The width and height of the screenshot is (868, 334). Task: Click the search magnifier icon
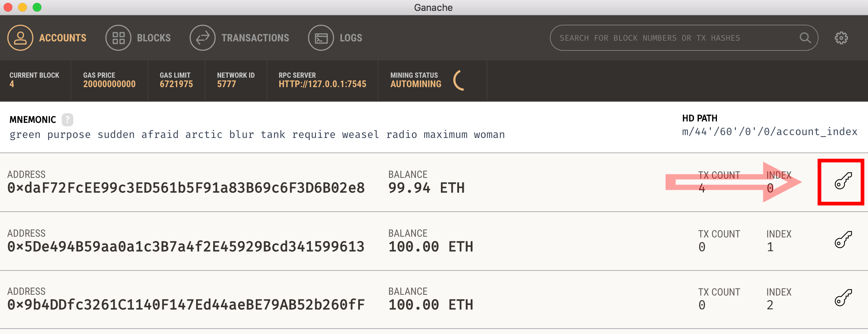point(805,38)
